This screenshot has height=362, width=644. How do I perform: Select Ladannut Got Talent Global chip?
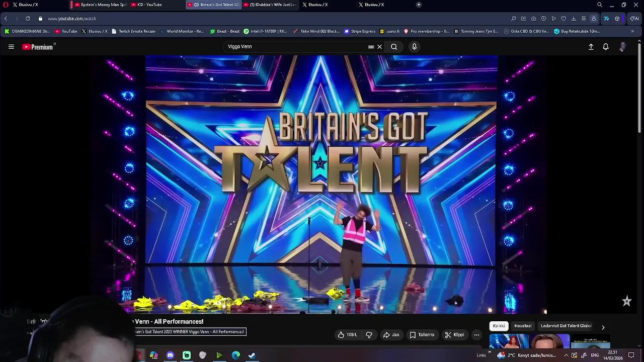pyautogui.click(x=566, y=326)
